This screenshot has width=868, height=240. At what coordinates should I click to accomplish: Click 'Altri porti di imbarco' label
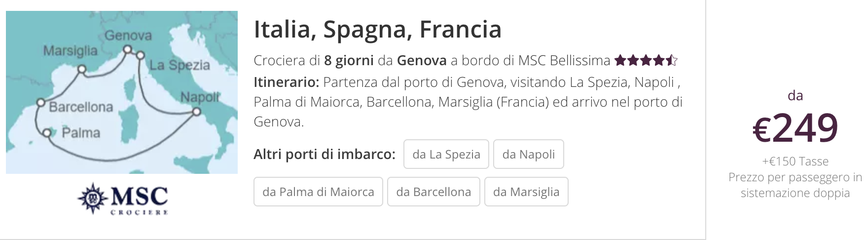point(325,154)
